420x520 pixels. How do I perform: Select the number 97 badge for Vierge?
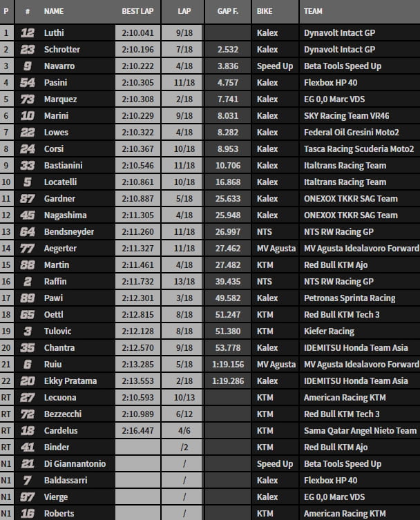pyautogui.click(x=28, y=497)
